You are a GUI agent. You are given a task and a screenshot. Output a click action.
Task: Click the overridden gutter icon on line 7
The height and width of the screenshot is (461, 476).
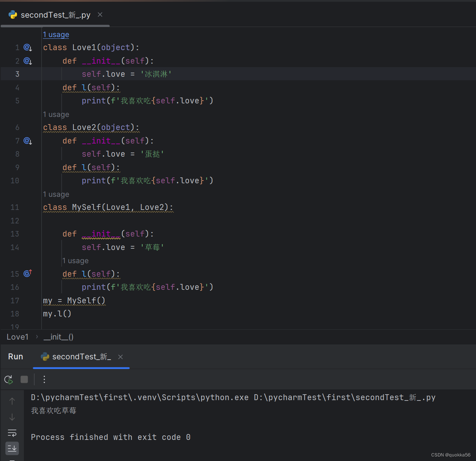(28, 141)
